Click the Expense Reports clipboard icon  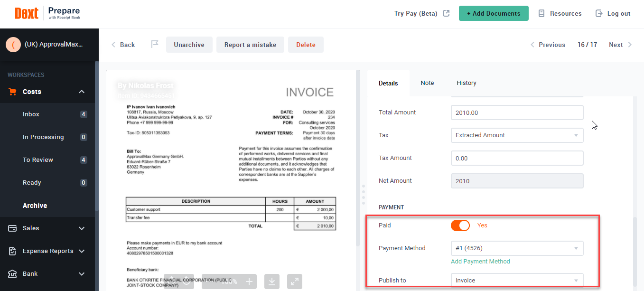click(13, 251)
